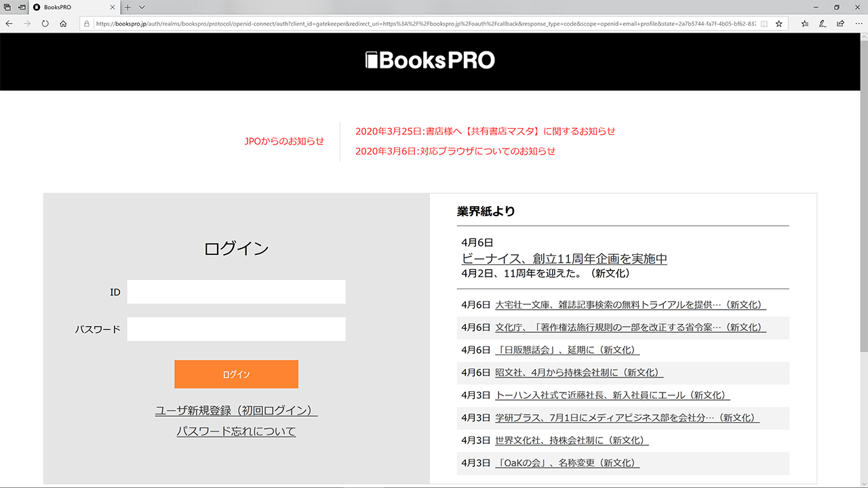Click JPOからのお知らせ label
Viewport: 868px width, 488px height.
click(x=284, y=142)
